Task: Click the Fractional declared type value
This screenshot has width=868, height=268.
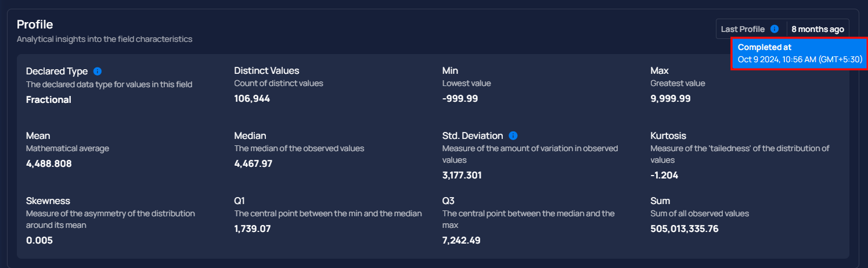Action: point(49,99)
